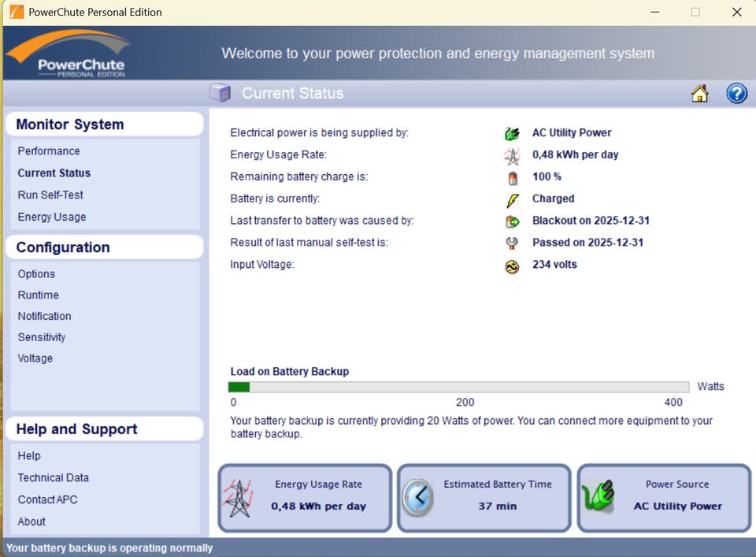
Task: Open the Options configuration page
Action: [x=36, y=274]
